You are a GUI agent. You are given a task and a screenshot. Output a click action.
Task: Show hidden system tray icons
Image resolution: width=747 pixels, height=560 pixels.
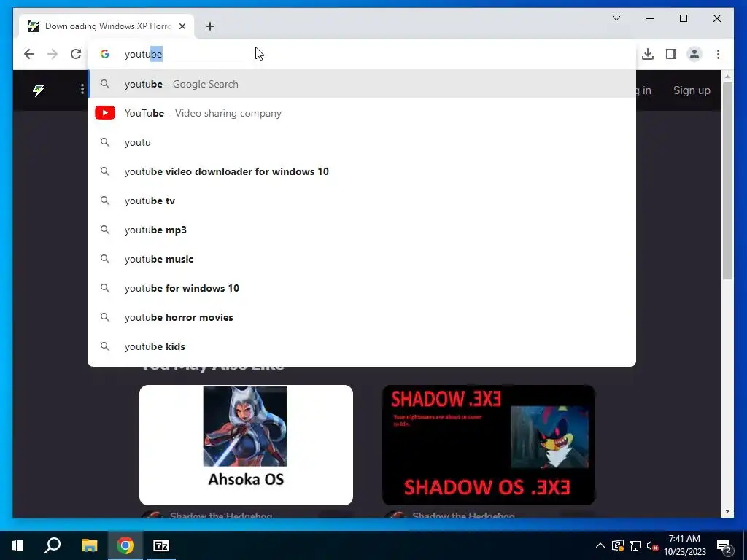tap(600, 545)
